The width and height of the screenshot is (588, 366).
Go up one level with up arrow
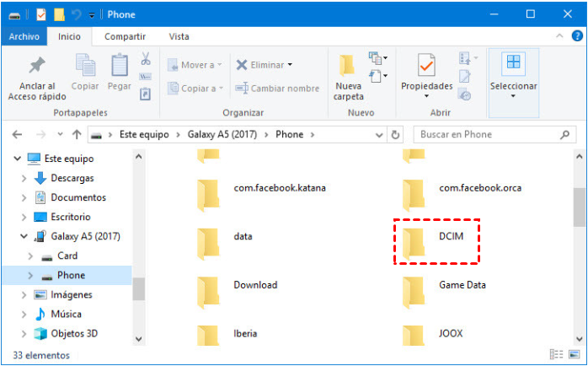click(x=77, y=134)
